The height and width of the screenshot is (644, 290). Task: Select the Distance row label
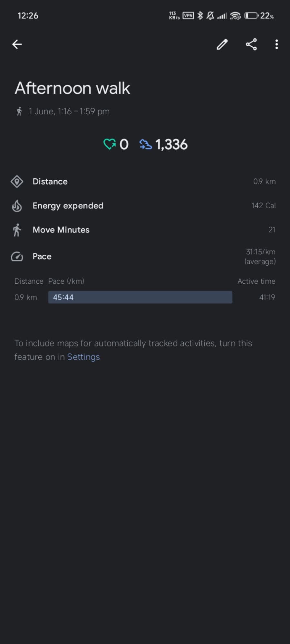coord(50,182)
